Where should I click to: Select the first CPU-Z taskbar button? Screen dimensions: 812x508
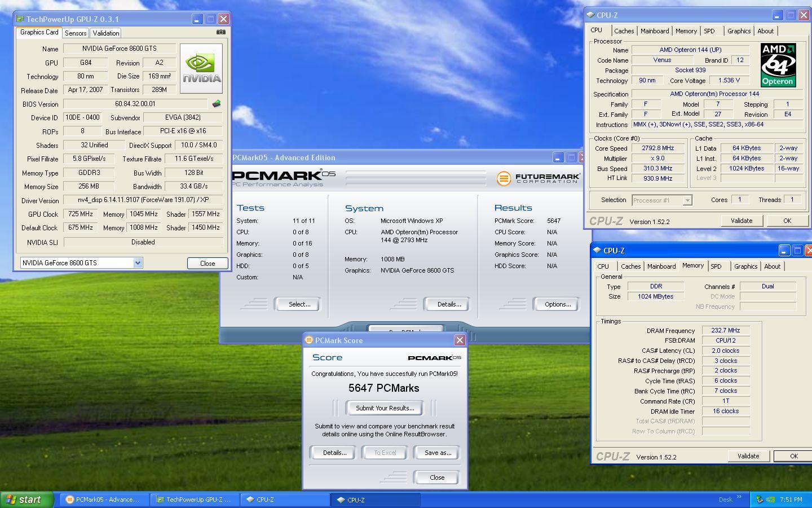[x=285, y=500]
